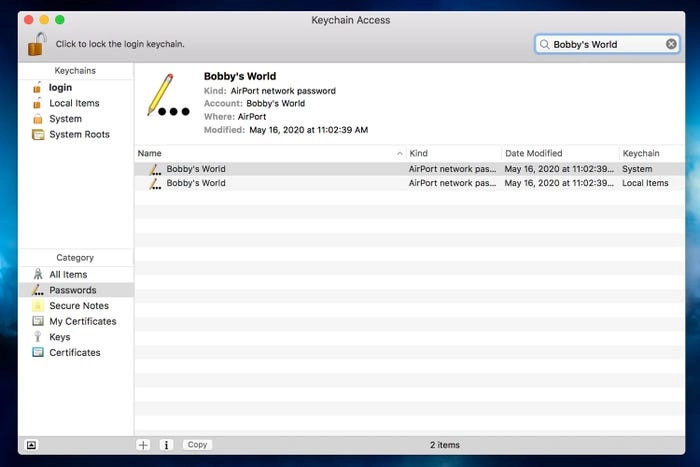Open My Certificates category
This screenshot has height=467, width=700.
click(x=82, y=321)
